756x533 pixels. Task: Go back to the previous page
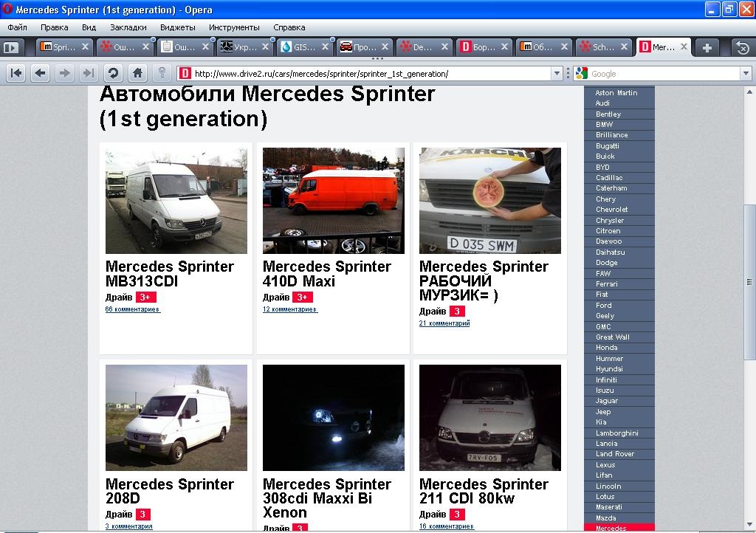click(x=40, y=73)
